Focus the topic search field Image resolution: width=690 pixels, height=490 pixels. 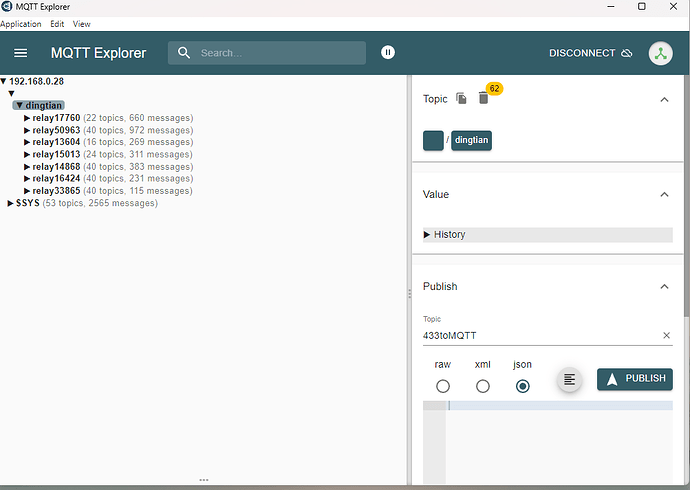pos(280,53)
